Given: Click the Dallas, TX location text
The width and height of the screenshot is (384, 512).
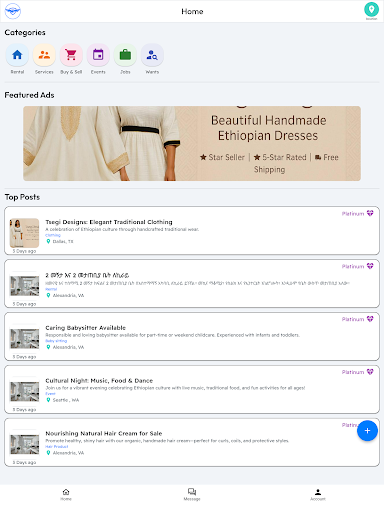Looking at the screenshot, I should pyautogui.click(x=63, y=241).
